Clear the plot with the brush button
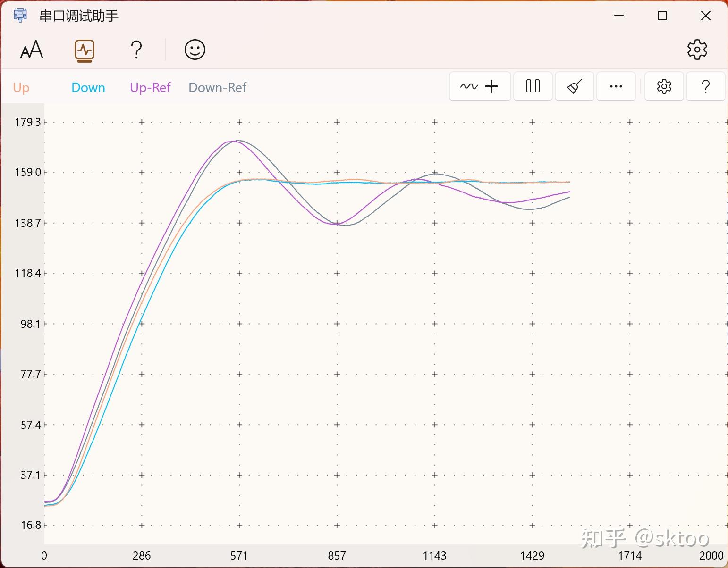The height and width of the screenshot is (568, 728). click(x=575, y=86)
